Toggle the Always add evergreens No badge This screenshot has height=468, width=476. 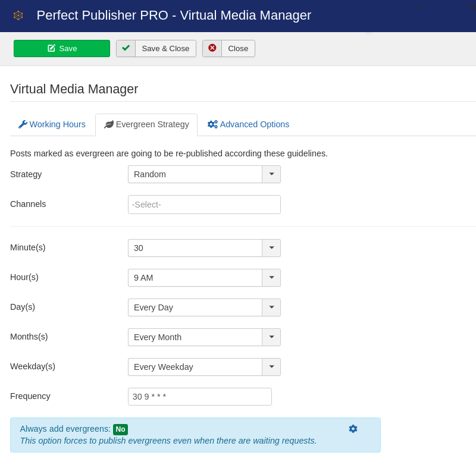point(121,429)
